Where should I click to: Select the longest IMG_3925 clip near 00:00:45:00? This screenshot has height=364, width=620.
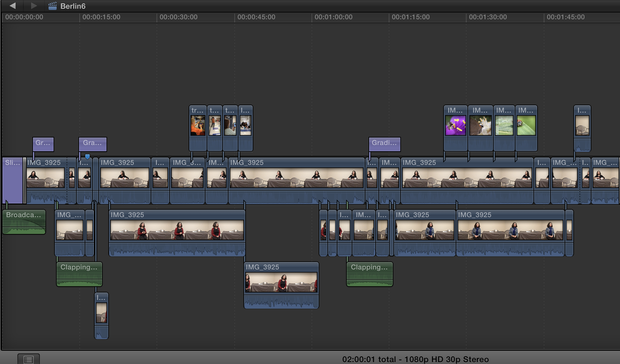[x=296, y=181]
